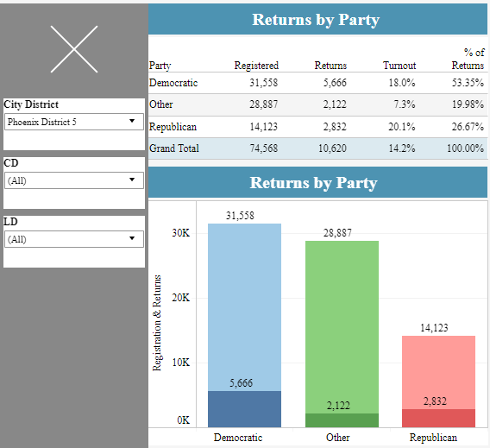This screenshot has width=490, height=448.
Task: Click the Grand Total returns value 10,620
Action: pyautogui.click(x=332, y=148)
